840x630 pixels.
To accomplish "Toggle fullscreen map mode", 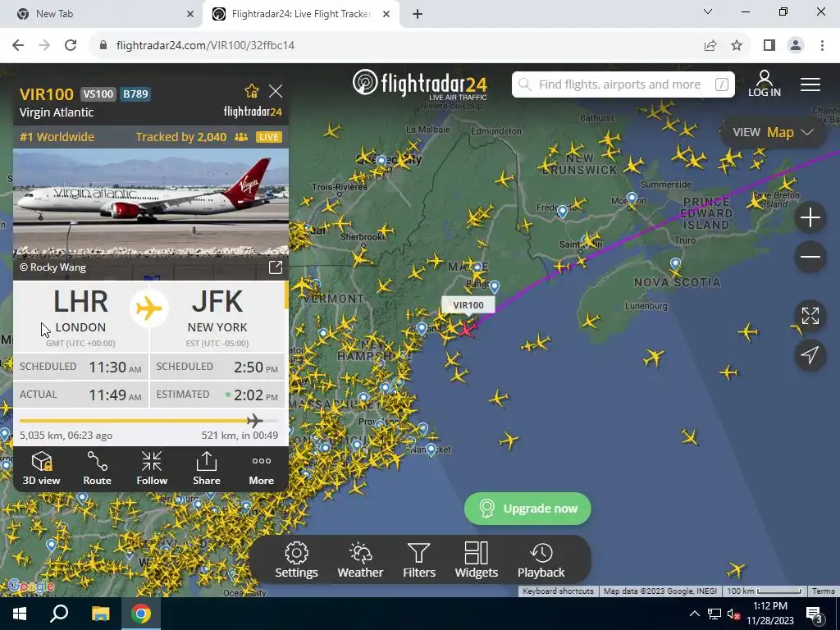I will pos(810,316).
